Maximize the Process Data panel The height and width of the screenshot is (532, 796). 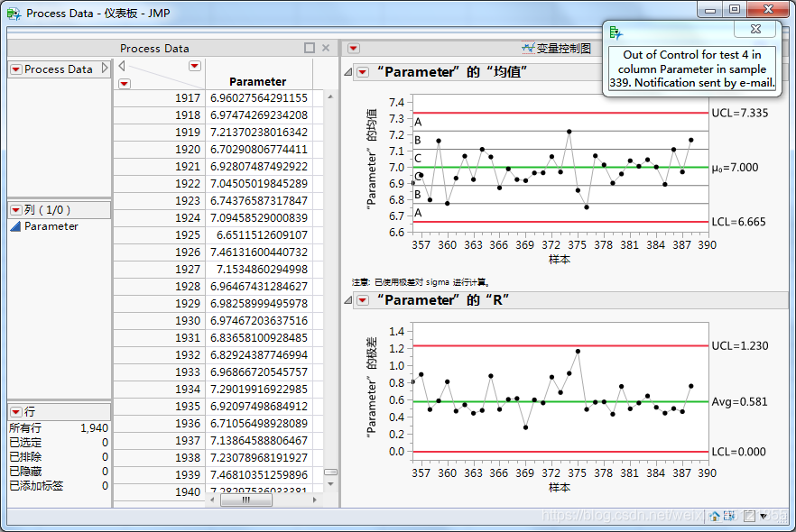(310, 48)
